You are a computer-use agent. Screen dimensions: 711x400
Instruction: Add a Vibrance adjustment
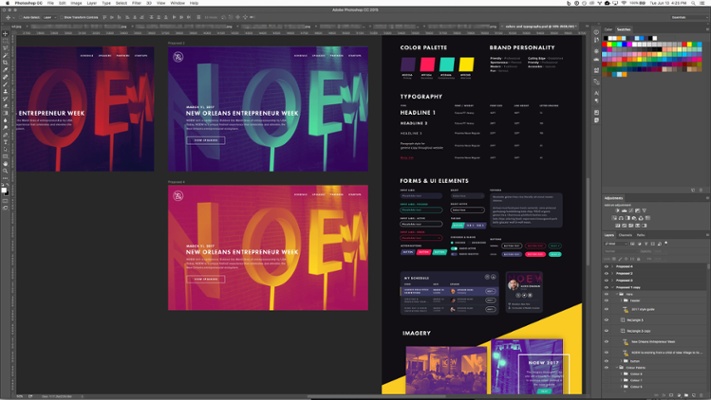[x=644, y=211]
